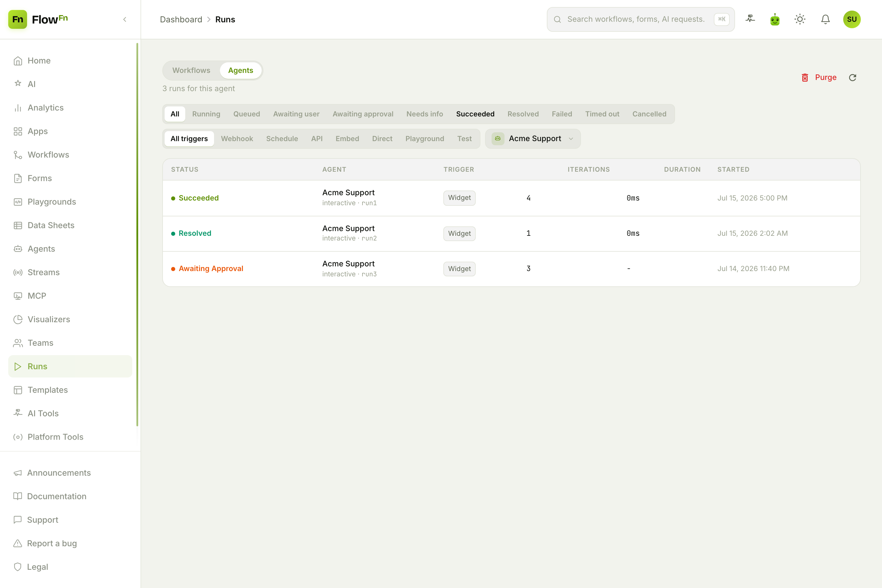Click the sidebar green scrollbar
Screen dimensions: 882x588
click(x=137, y=234)
